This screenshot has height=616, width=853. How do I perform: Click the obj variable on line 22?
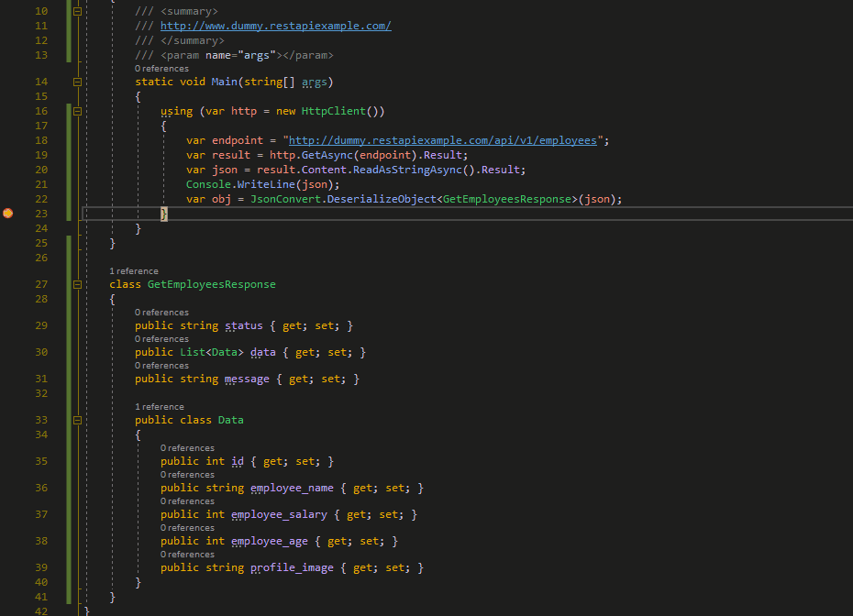(x=221, y=199)
